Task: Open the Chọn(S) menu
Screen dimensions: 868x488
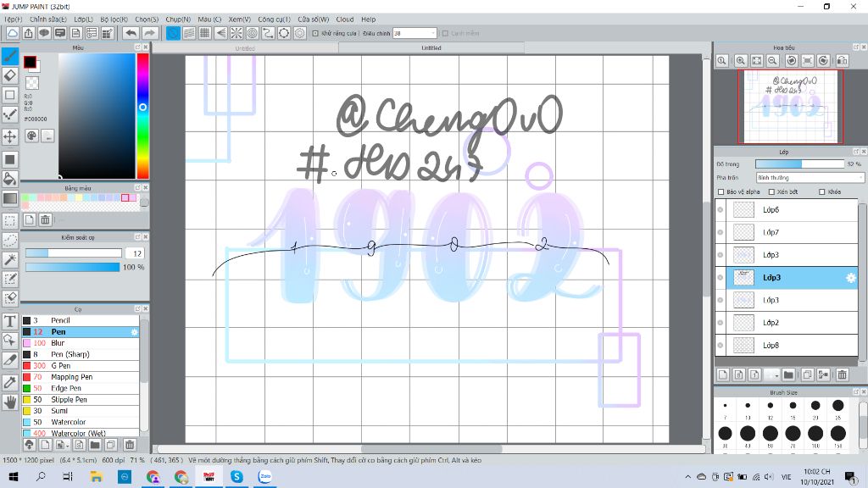Action: pyautogui.click(x=147, y=19)
